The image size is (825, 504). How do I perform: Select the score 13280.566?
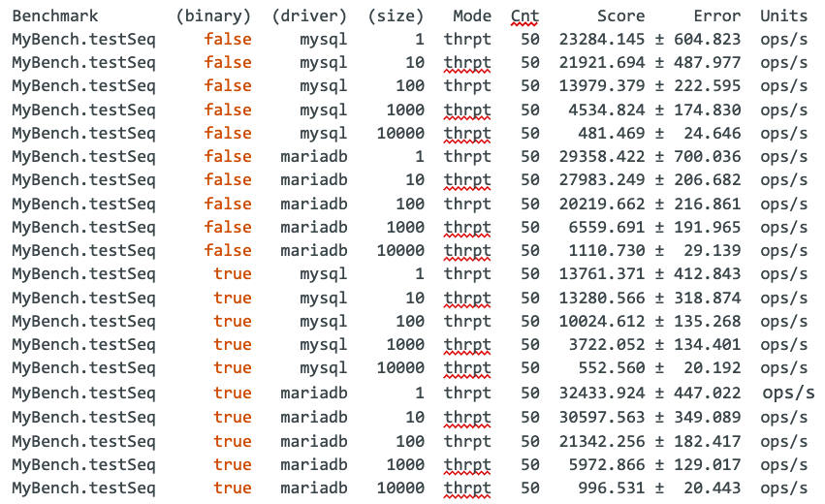602,298
